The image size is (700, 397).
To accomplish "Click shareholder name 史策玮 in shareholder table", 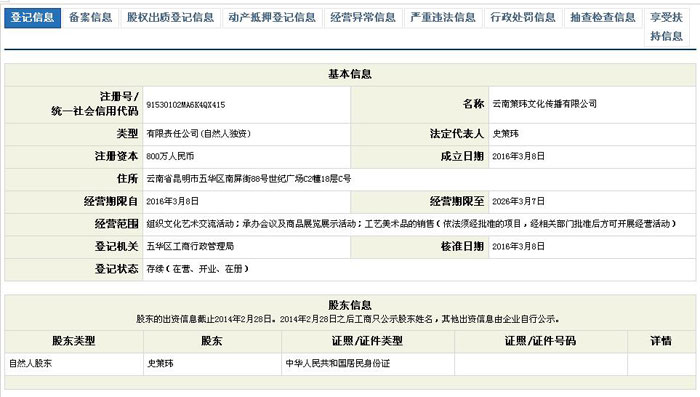I will pos(160,364).
